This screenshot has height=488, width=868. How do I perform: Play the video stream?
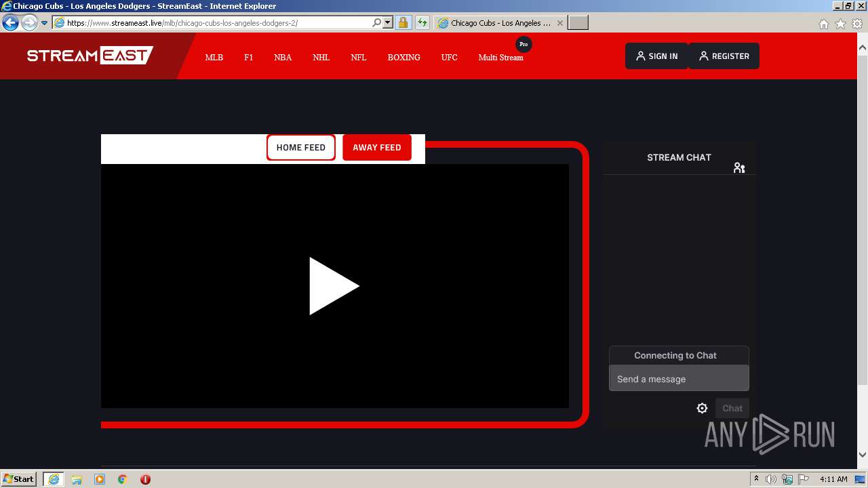tap(334, 286)
